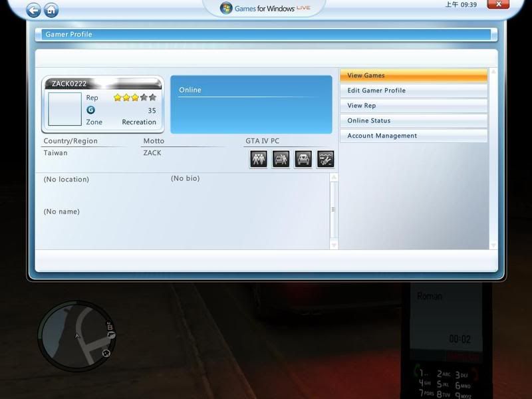
Task: Open View Games
Action: (x=413, y=76)
